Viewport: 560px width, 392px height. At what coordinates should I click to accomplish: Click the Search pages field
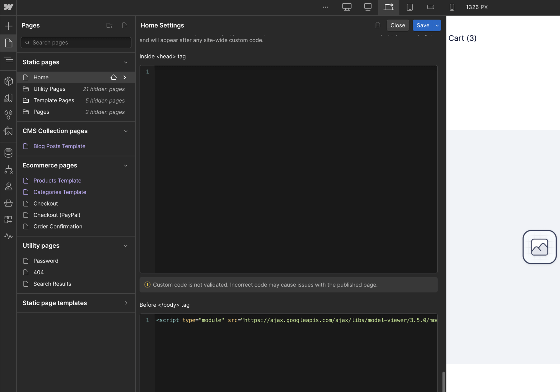coord(76,43)
